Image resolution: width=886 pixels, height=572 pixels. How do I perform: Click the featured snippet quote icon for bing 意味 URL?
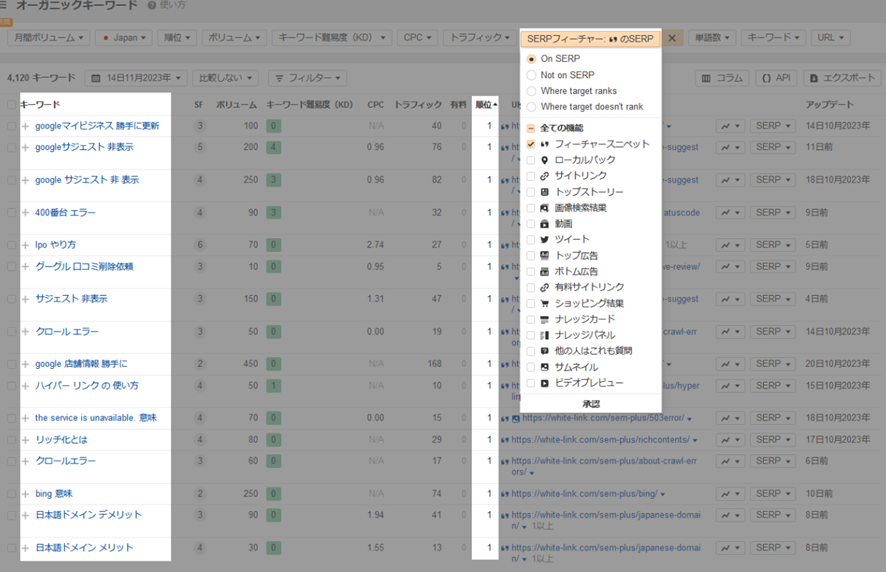coord(505,495)
